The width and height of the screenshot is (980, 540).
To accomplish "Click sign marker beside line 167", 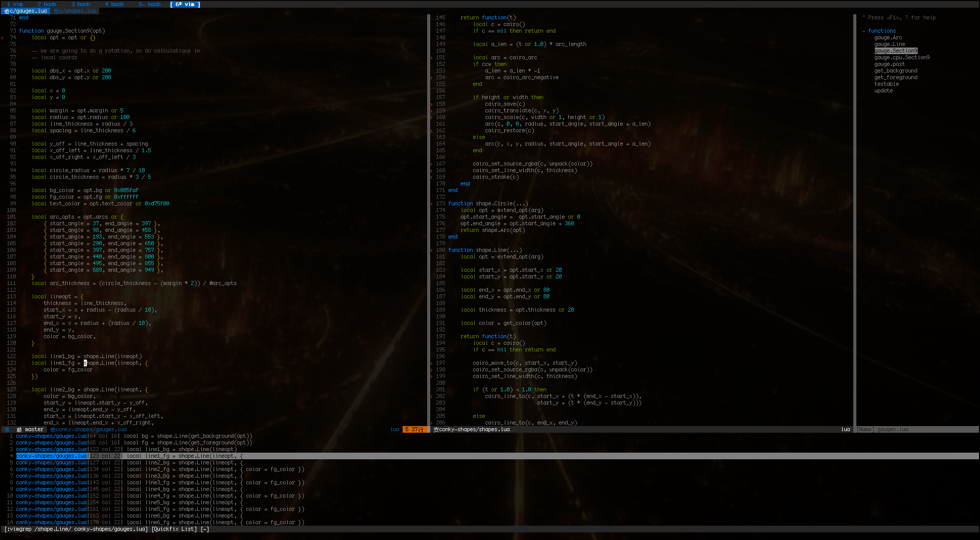I will click(x=432, y=164).
